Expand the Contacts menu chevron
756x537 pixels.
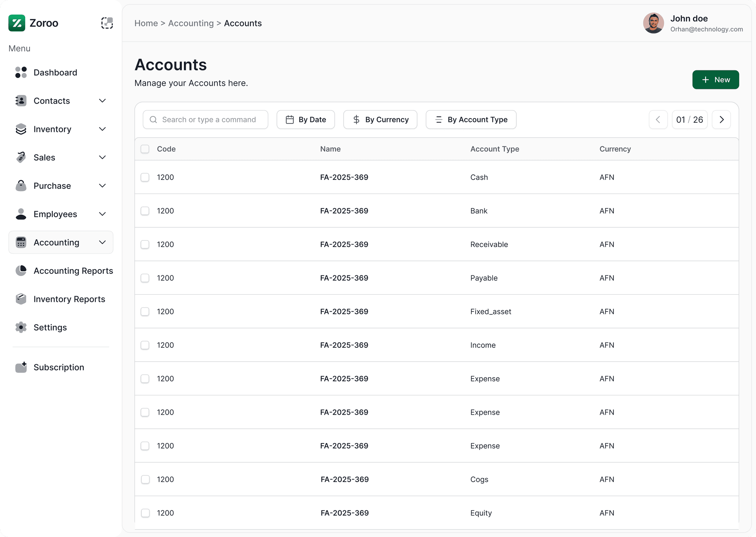tap(102, 101)
